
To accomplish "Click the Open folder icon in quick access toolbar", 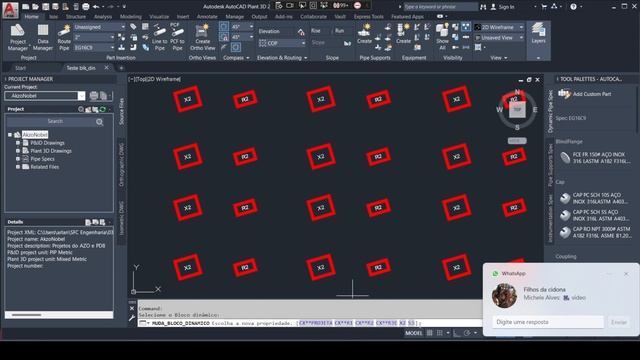I will click(35, 7).
